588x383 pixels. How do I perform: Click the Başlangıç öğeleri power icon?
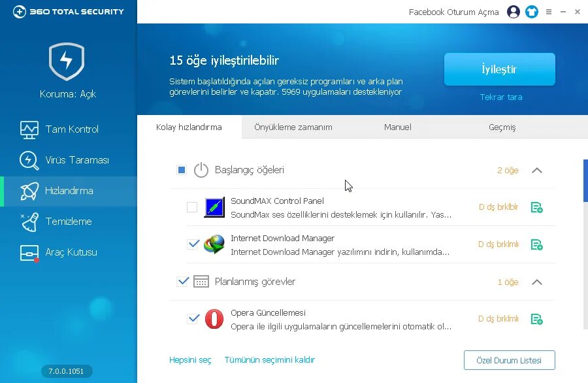pos(201,170)
